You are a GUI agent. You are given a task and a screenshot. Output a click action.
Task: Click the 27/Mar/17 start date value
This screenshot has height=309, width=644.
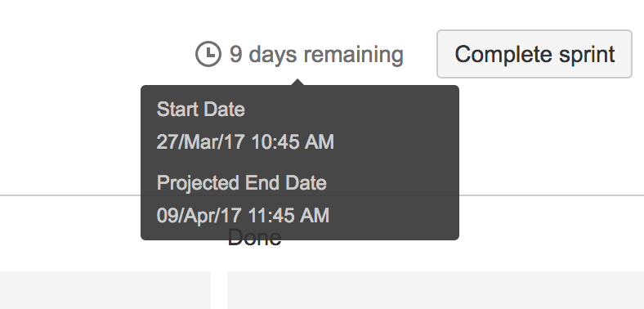(x=245, y=142)
